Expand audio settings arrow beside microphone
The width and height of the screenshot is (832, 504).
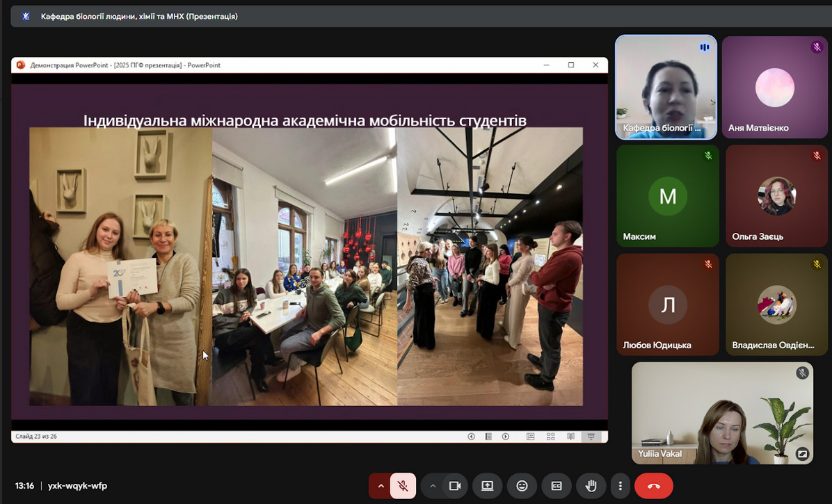(380, 486)
